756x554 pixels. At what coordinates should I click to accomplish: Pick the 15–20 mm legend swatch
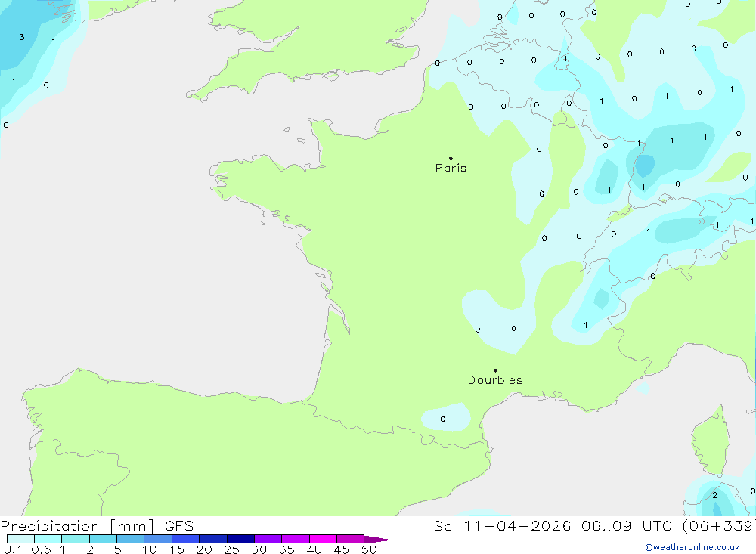186,539
